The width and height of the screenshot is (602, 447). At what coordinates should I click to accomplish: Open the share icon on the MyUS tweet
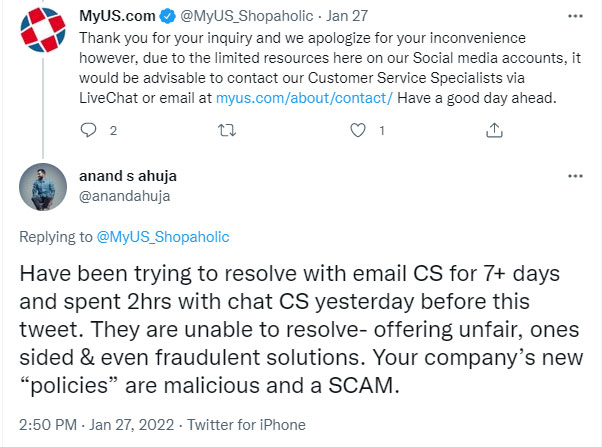[493, 130]
